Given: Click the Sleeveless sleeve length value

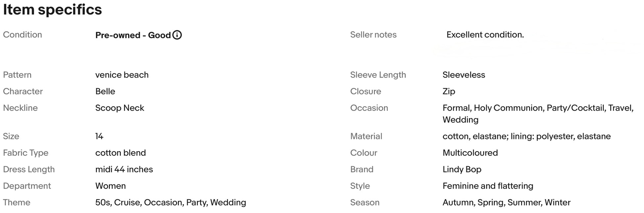Looking at the screenshot, I should tap(464, 75).
